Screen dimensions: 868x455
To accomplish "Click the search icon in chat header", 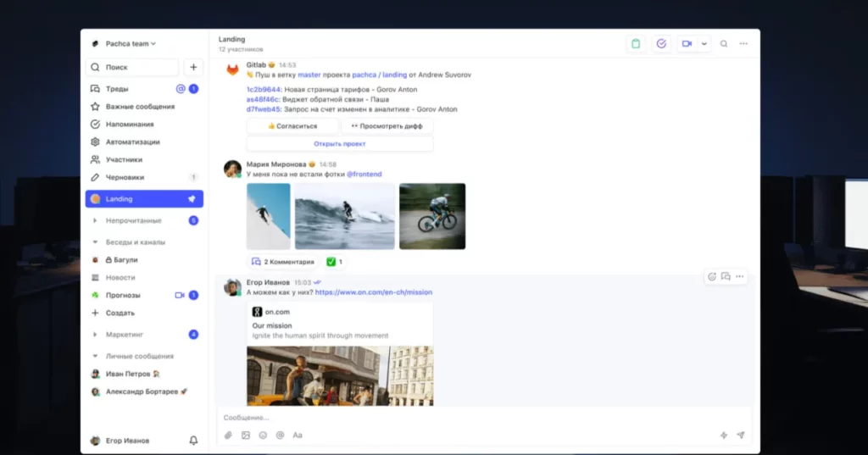I will [x=724, y=44].
